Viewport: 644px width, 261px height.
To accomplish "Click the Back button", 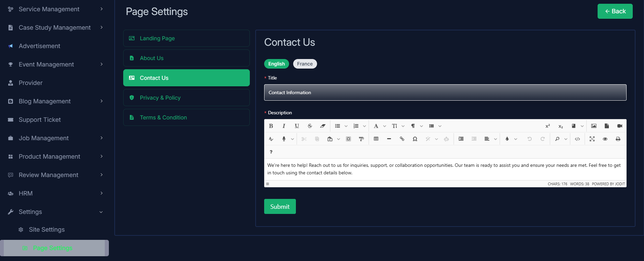I will pos(615,11).
